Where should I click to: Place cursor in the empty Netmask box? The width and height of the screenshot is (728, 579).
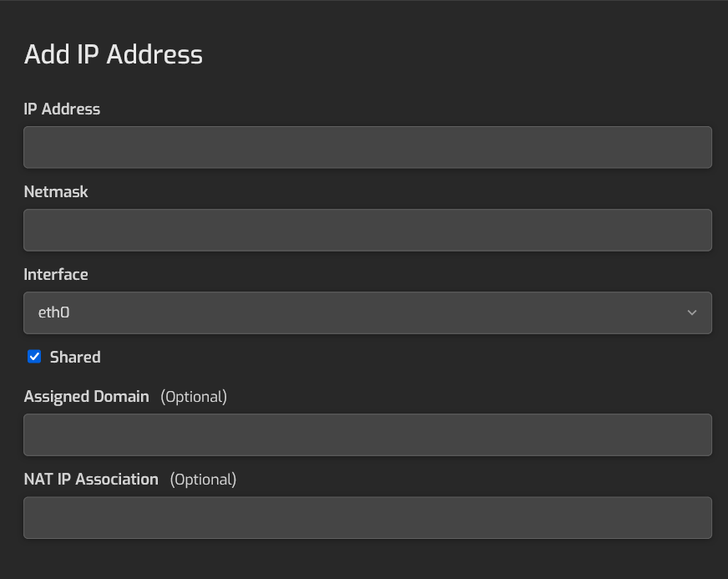(367, 230)
